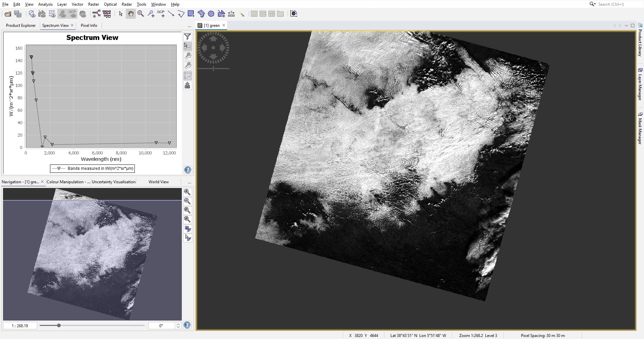Select the Pin placing tool

pos(151,14)
